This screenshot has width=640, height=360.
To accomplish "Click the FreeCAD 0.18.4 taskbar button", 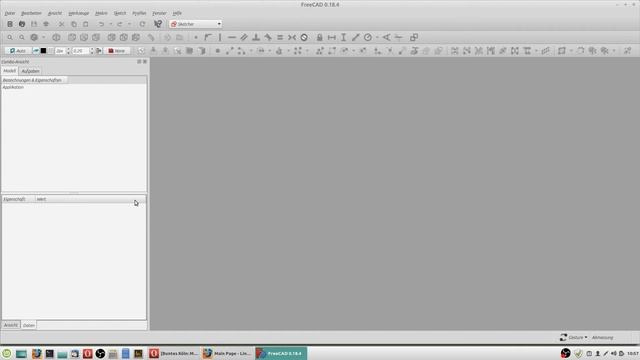I will tap(281, 353).
